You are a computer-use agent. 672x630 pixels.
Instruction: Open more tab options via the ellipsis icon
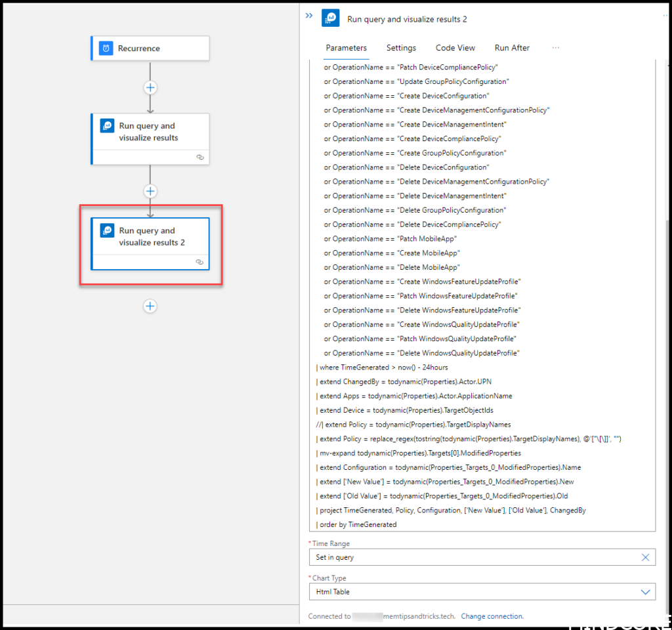coord(556,47)
